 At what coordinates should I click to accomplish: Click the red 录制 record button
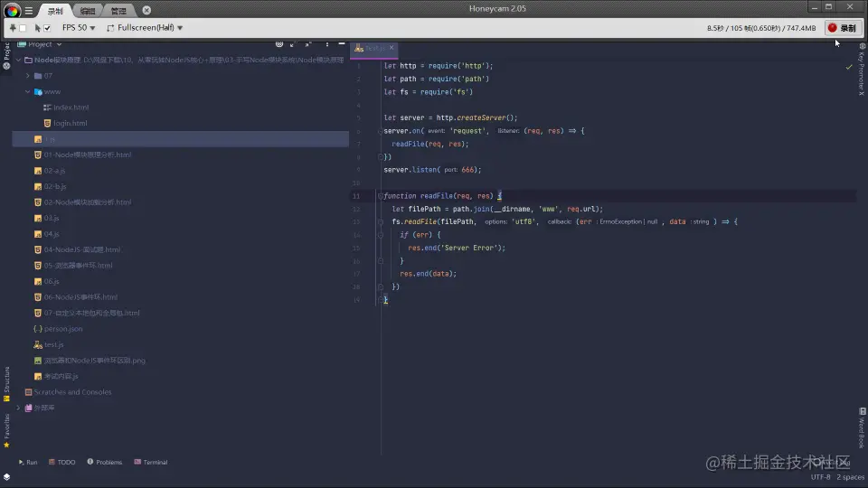pyautogui.click(x=842, y=28)
